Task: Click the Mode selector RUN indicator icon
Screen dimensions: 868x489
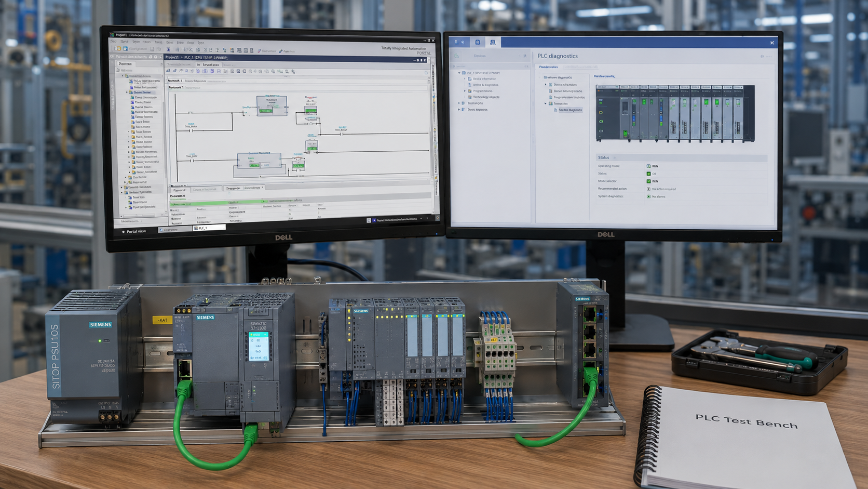Action: [x=648, y=181]
